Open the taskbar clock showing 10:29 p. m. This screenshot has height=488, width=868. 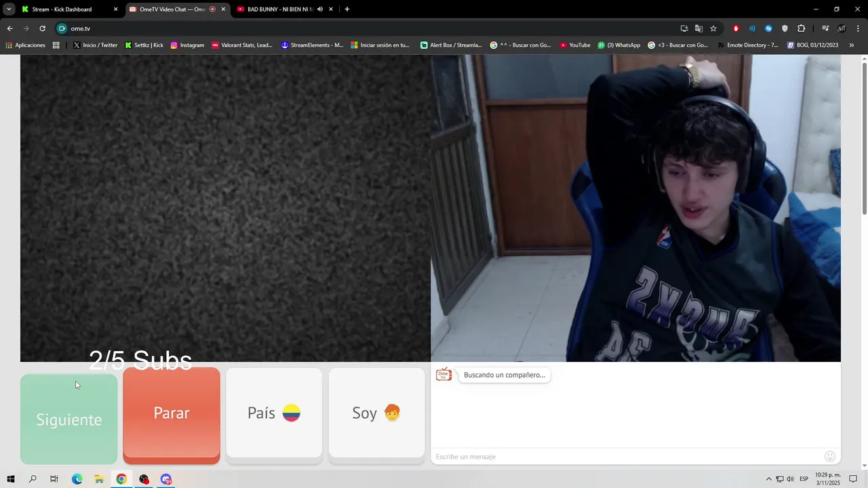pyautogui.click(x=828, y=479)
